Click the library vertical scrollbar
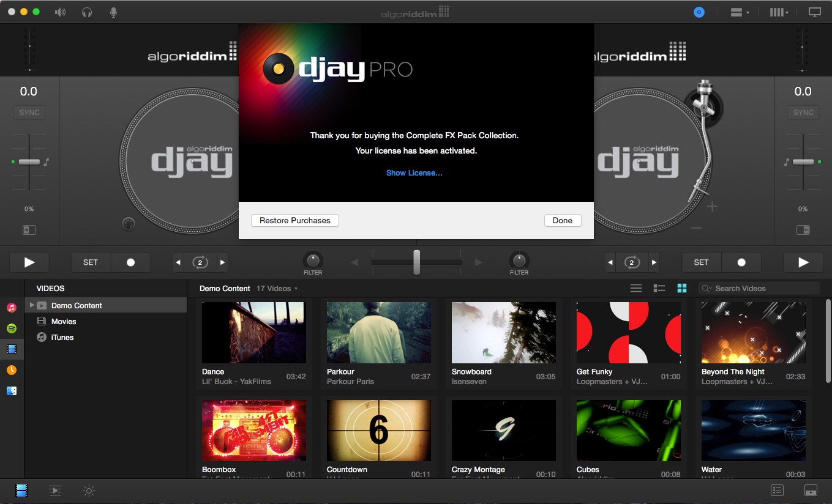 click(x=827, y=343)
